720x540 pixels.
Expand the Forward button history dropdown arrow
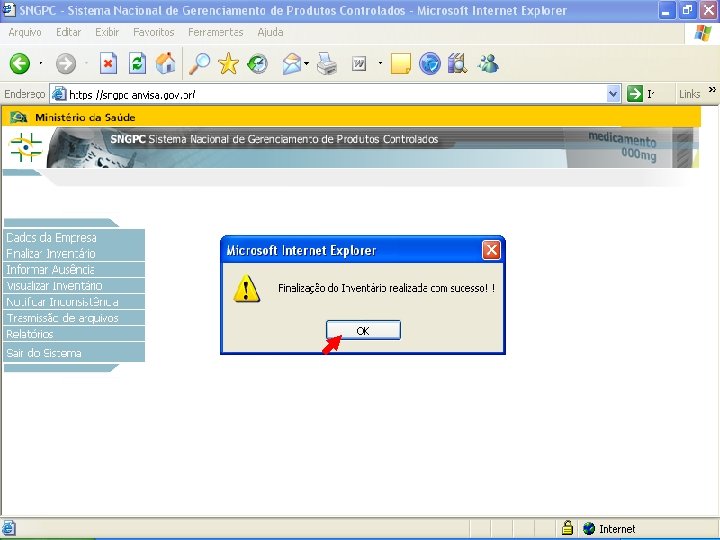pos(86,63)
